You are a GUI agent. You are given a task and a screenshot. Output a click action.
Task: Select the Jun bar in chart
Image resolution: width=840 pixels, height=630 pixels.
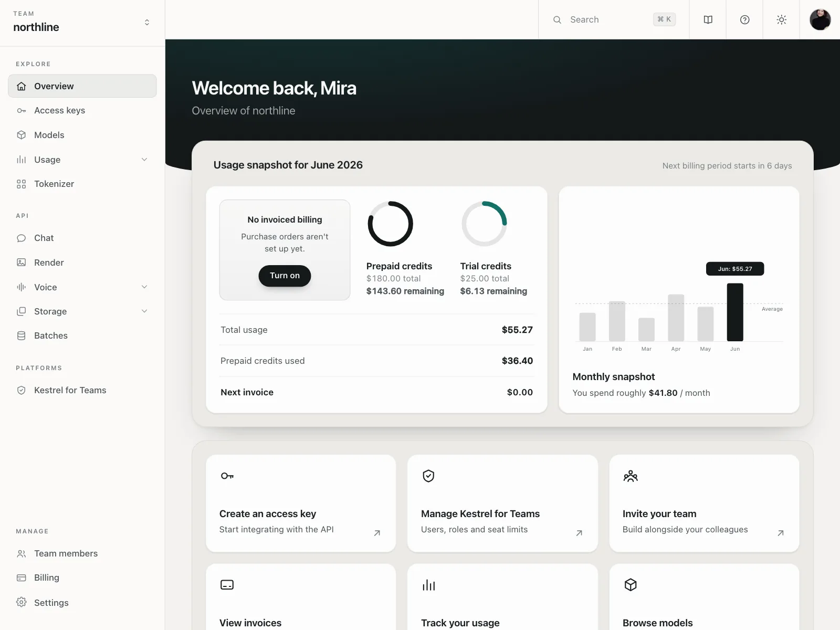coord(735,312)
